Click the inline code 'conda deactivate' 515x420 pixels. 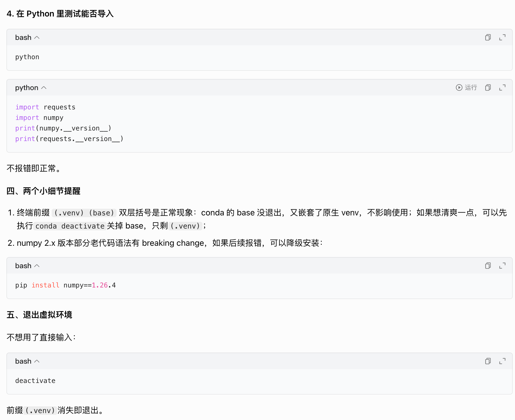click(70, 226)
